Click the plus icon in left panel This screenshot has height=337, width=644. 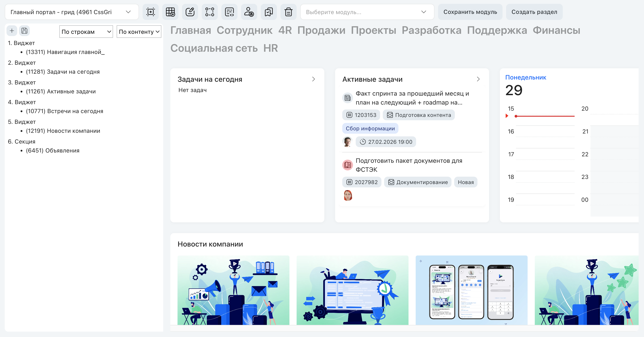pyautogui.click(x=12, y=31)
